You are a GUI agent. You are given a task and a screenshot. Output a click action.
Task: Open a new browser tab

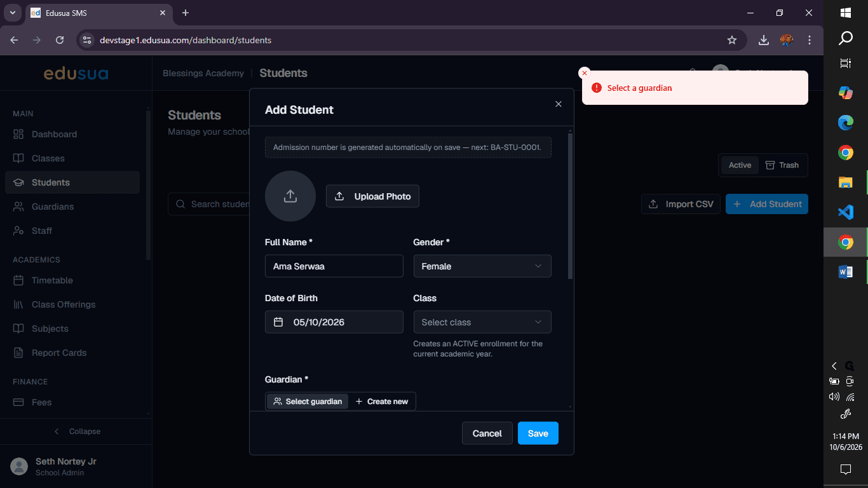point(186,13)
